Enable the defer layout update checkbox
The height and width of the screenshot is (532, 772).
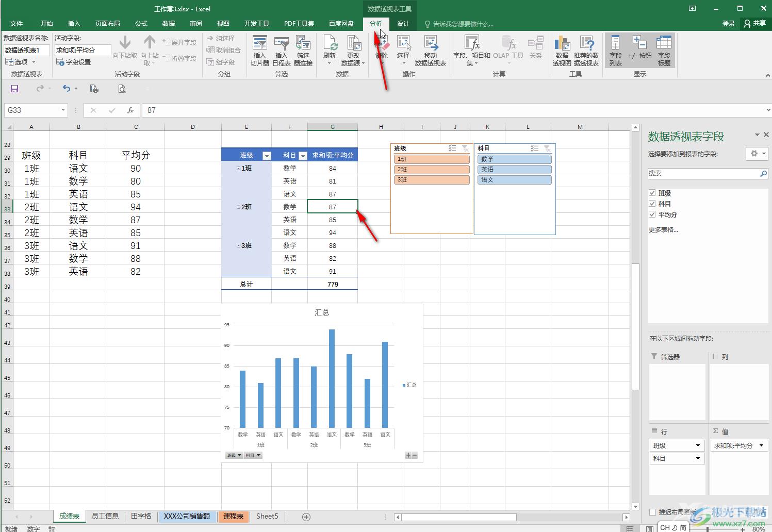coord(653,512)
